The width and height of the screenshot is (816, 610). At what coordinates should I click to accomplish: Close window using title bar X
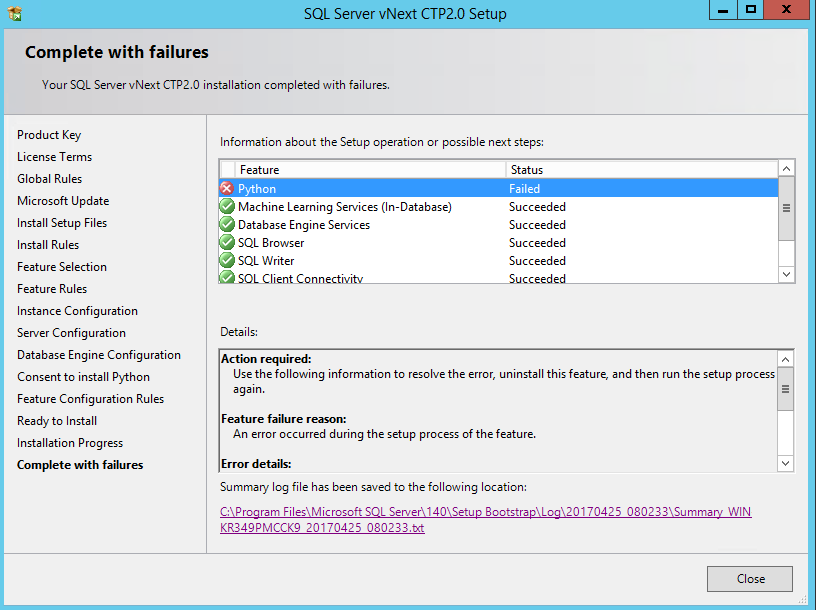pos(787,10)
